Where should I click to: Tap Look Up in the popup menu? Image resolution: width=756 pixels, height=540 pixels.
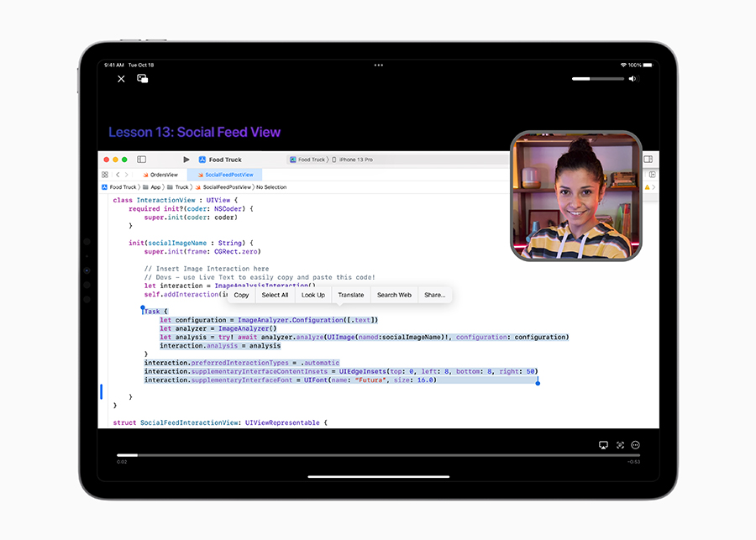313,295
